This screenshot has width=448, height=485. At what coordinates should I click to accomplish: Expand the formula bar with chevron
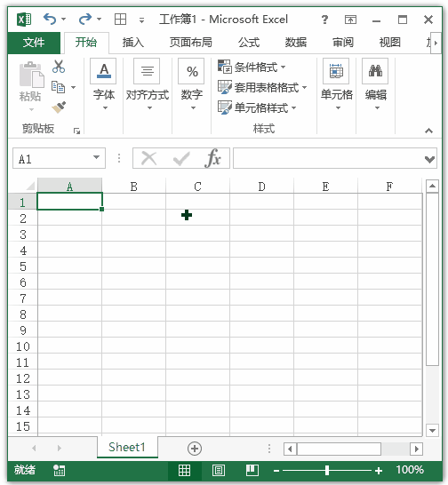(429, 159)
